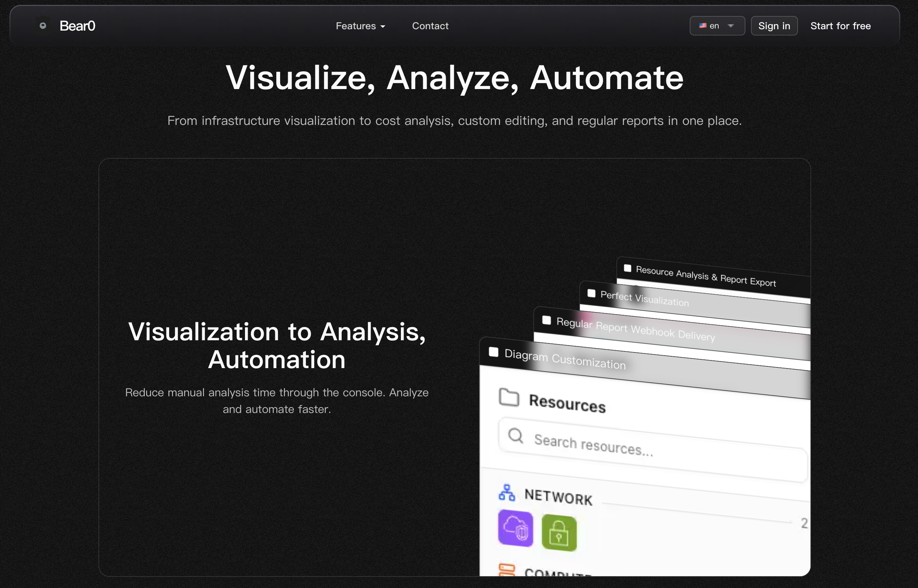Click the Resources folder icon
Screen dimensions: 918x588
(509, 397)
